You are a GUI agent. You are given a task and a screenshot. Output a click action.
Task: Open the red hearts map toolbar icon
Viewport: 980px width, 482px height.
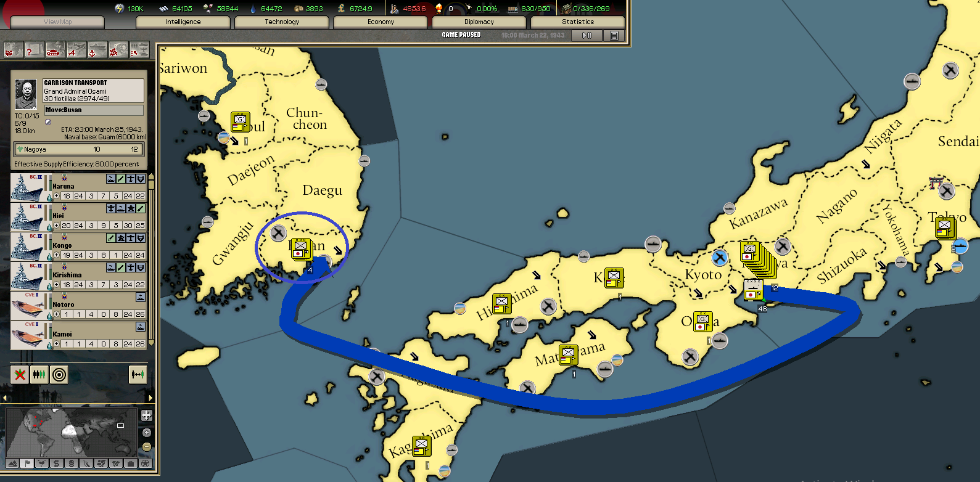pyautogui.click(x=14, y=50)
